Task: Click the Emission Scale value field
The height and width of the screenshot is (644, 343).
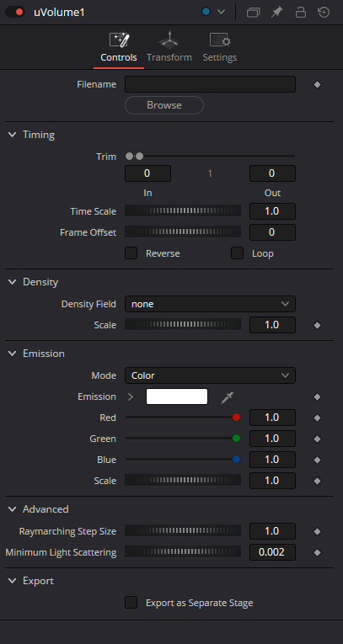Action: (272, 480)
